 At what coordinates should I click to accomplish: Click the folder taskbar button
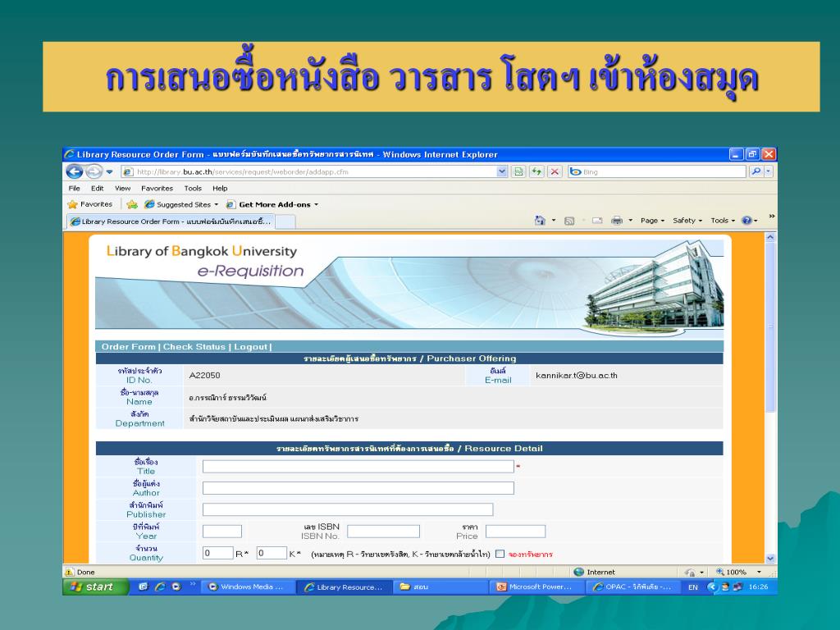441,587
